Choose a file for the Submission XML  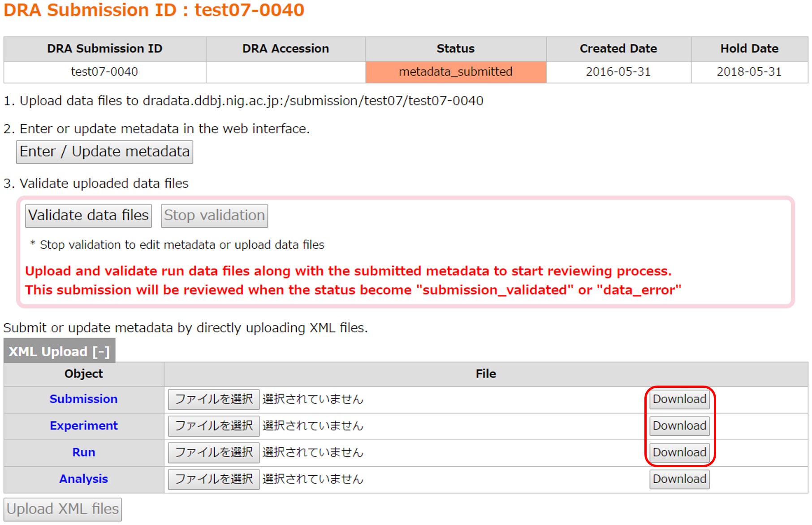[213, 399]
